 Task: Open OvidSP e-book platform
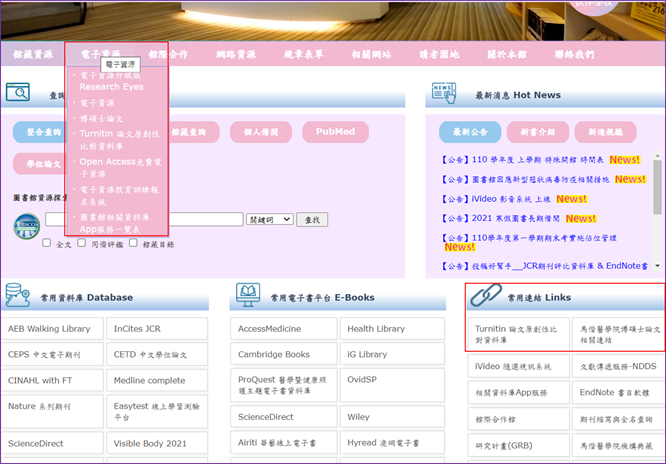[392, 385]
